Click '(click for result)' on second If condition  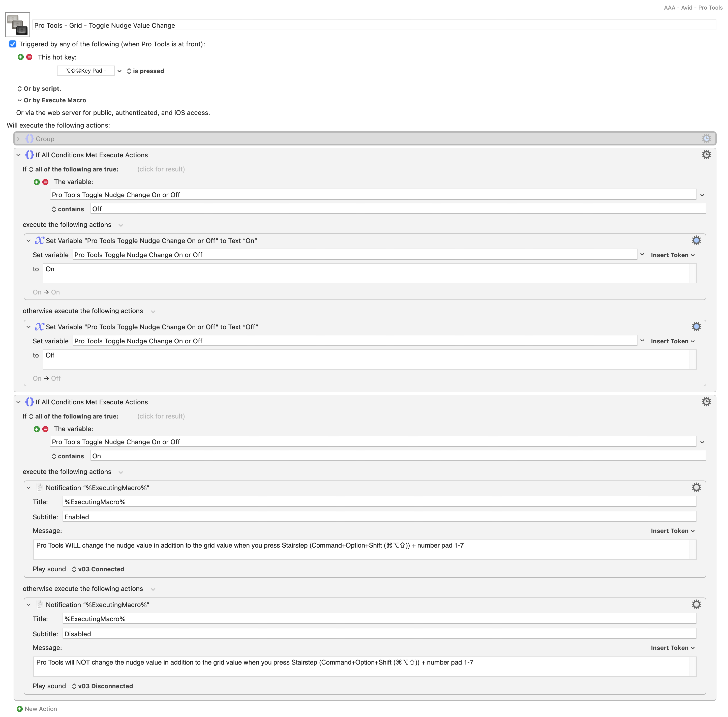[x=161, y=416]
